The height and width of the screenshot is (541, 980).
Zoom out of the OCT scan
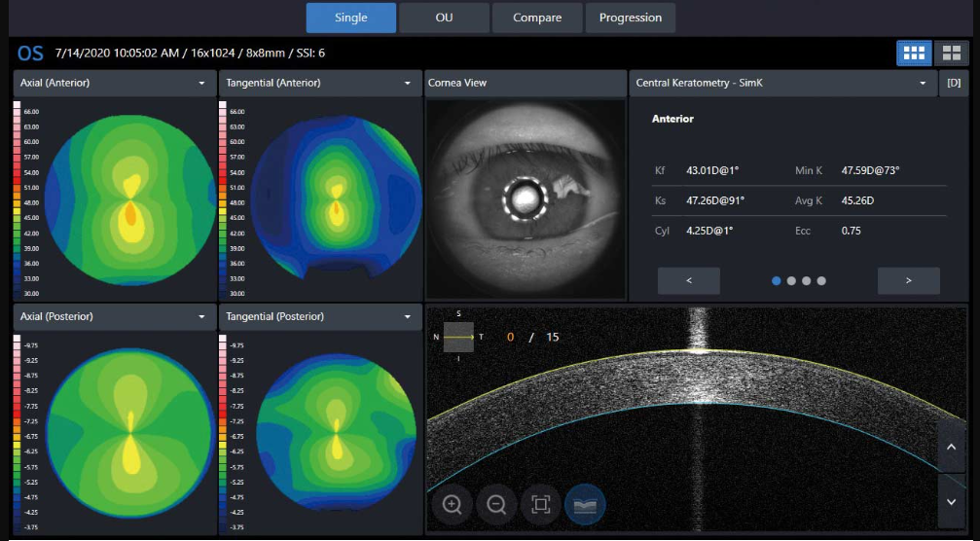(x=496, y=504)
